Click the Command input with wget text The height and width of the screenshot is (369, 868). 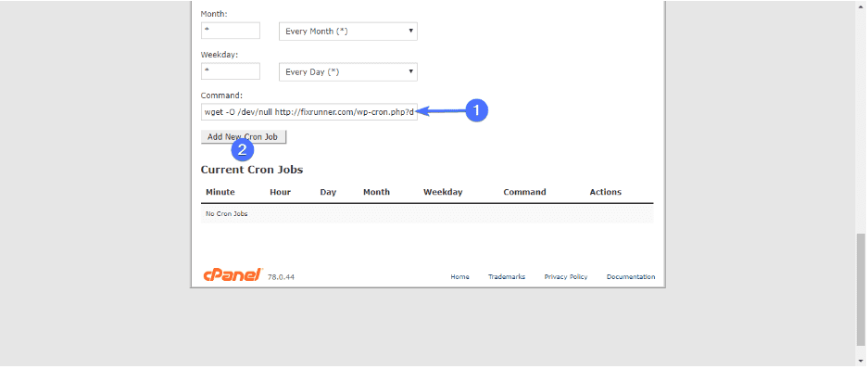[309, 112]
